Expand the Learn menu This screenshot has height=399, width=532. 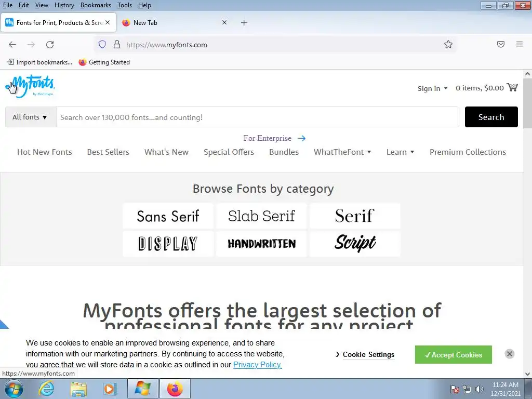(401, 152)
